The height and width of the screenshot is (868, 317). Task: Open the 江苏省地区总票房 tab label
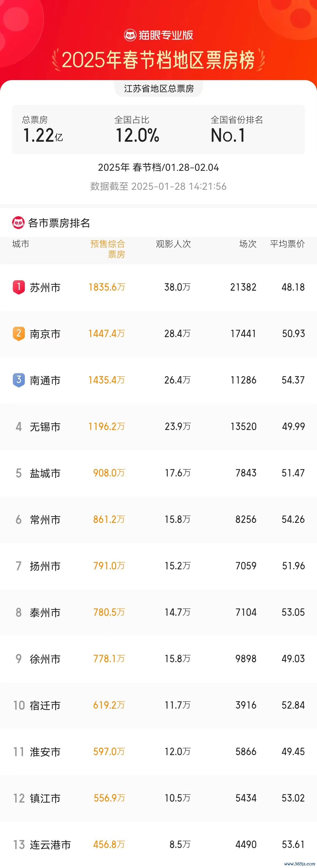tap(159, 89)
